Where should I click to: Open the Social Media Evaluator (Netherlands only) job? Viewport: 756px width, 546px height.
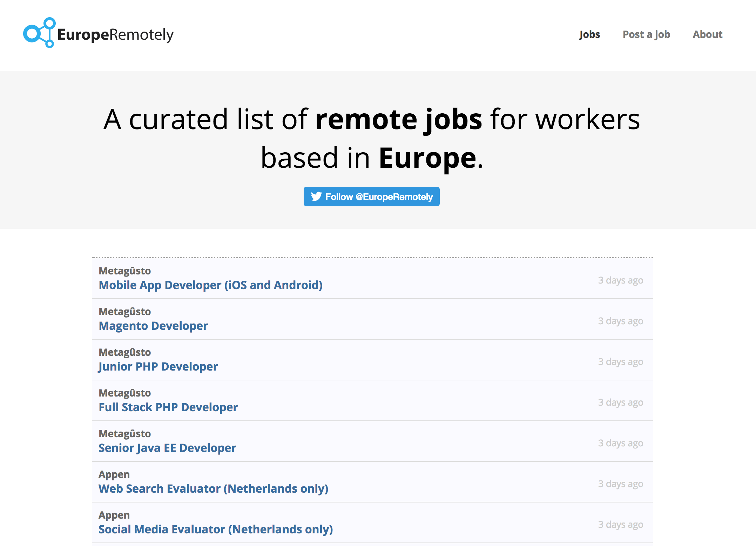click(x=215, y=529)
